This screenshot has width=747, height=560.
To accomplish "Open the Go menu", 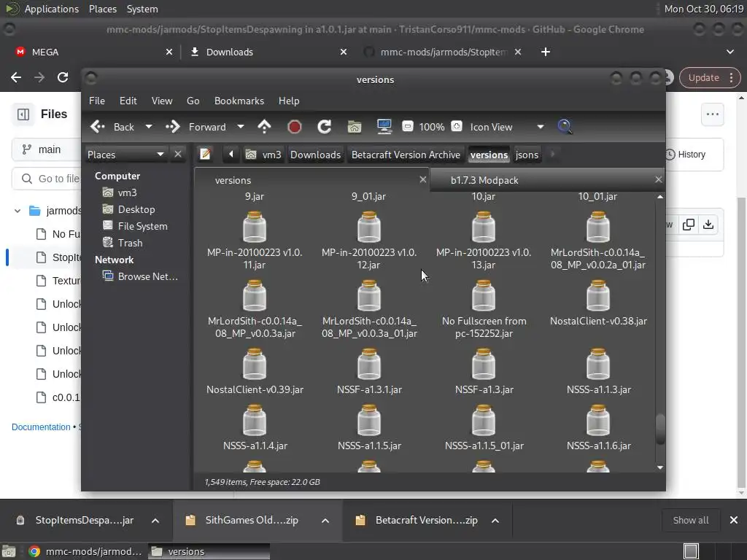I will click(193, 101).
